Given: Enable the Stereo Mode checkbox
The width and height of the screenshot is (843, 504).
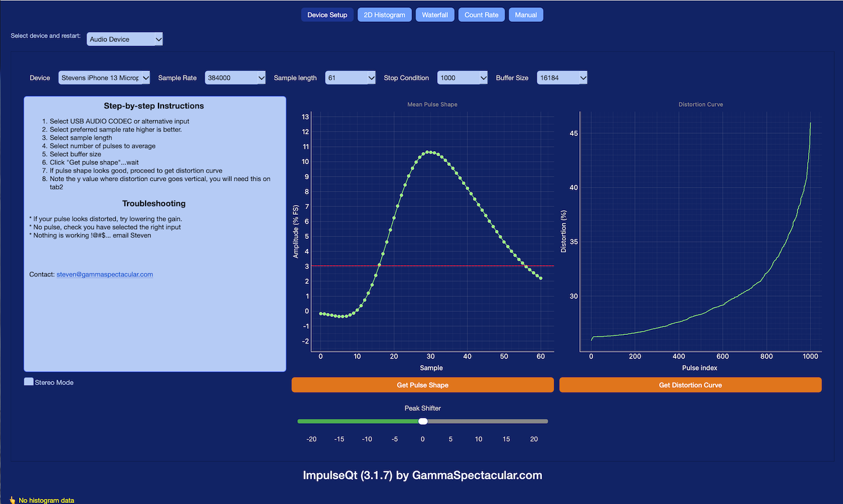Looking at the screenshot, I should pos(29,382).
